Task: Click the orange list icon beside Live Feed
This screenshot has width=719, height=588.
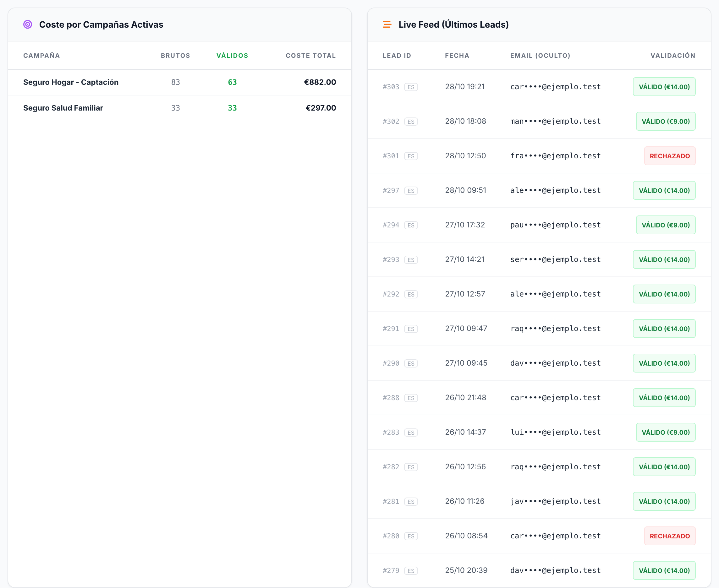Action: [387, 24]
